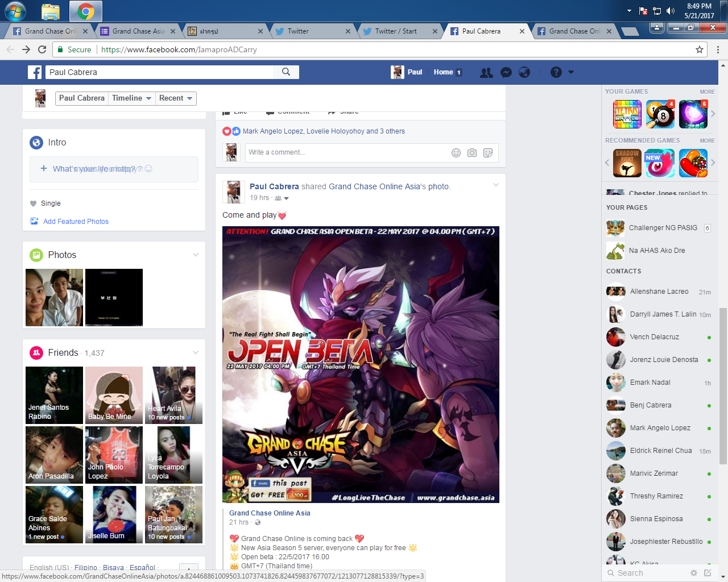This screenshot has height=582, width=728.
Task: Open Jenel Santos Rabino friend thumbnail
Action: 54,395
